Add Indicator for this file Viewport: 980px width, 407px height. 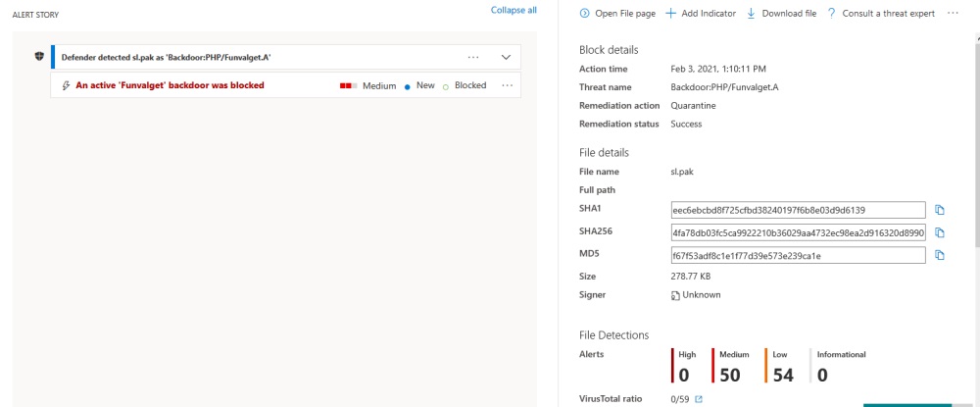point(701,13)
